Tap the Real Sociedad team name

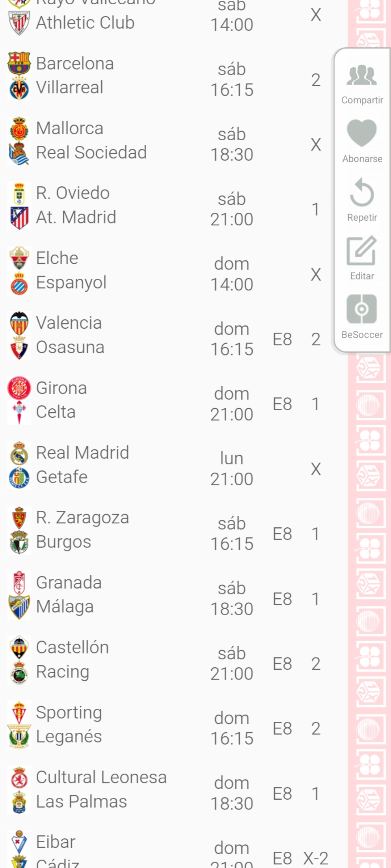(x=91, y=152)
